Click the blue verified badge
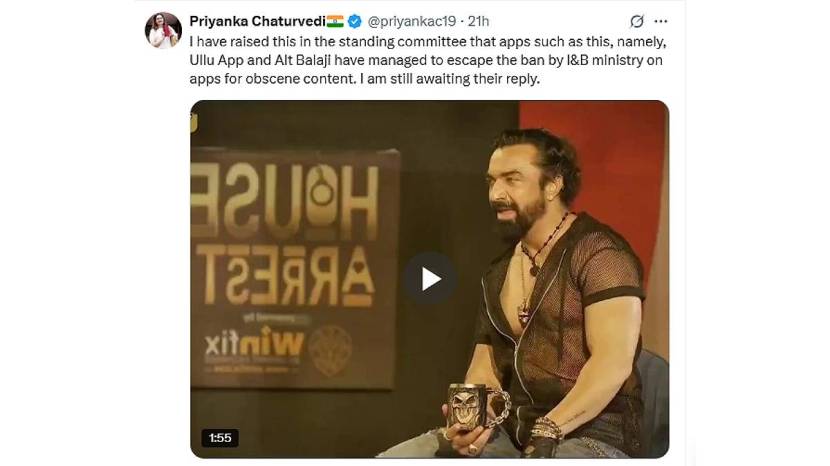Screen dimensions: 830x466 point(355,21)
